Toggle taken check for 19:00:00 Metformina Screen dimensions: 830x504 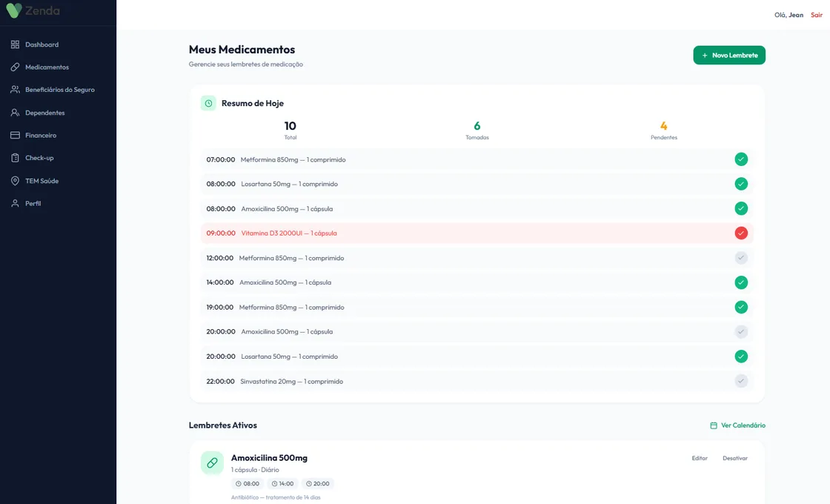tap(741, 307)
